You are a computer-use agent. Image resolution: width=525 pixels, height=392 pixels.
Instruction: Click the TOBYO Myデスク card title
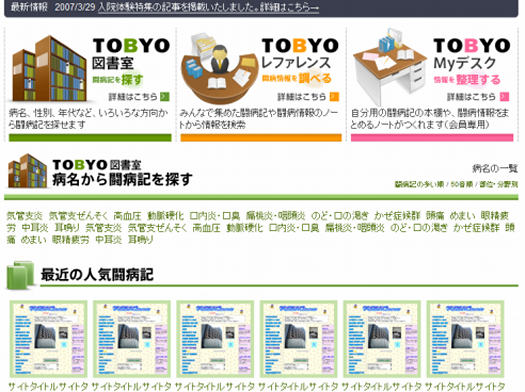coord(471,53)
